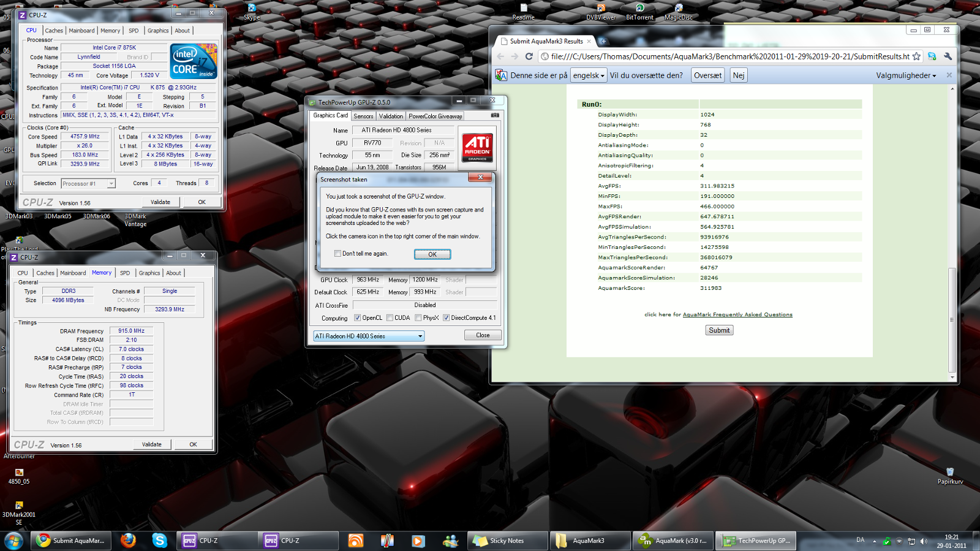Click the taskbar clock showing 19:21
The height and width of the screenshot is (551, 980).
point(951,541)
